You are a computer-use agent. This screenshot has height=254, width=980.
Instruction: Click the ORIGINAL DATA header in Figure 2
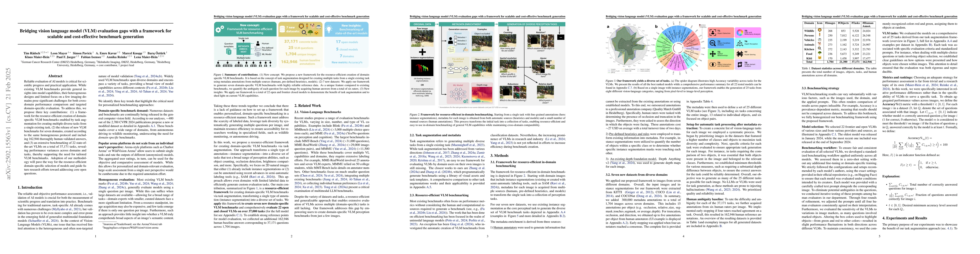(422, 24)
